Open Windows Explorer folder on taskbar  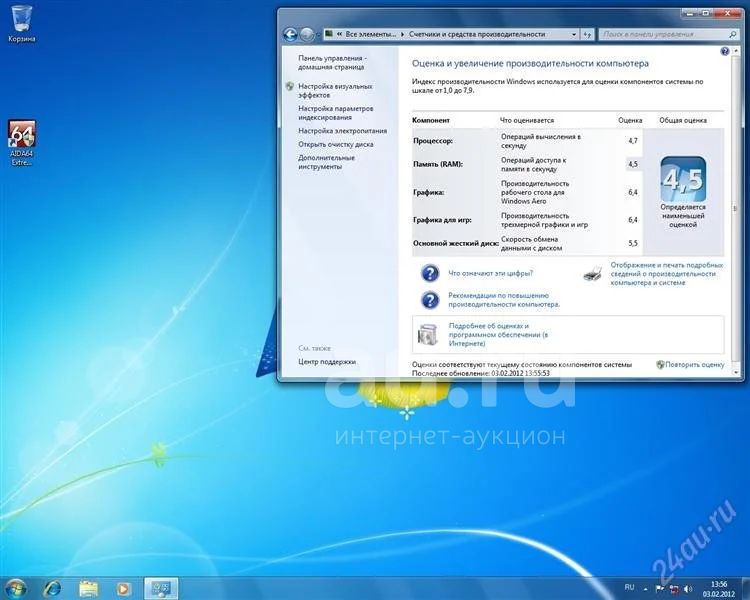click(x=88, y=589)
